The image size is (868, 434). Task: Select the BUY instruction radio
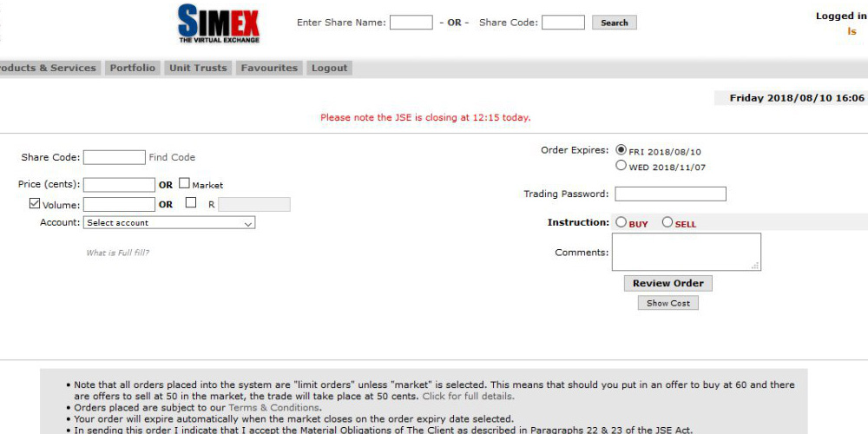point(621,222)
